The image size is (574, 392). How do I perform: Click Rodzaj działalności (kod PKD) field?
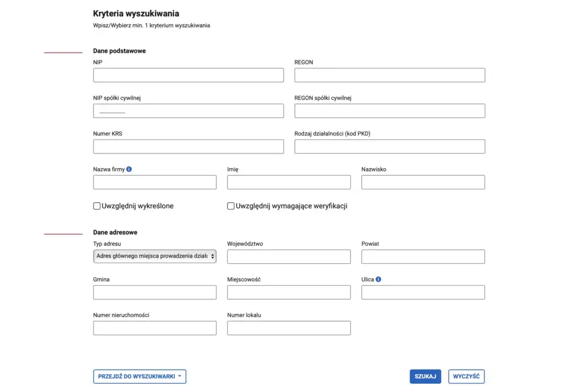(390, 147)
